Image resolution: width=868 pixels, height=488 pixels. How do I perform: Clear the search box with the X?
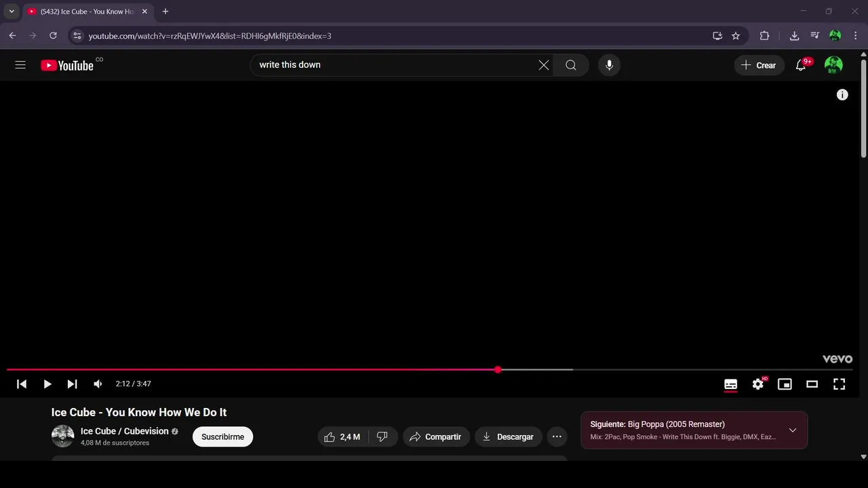pos(544,65)
